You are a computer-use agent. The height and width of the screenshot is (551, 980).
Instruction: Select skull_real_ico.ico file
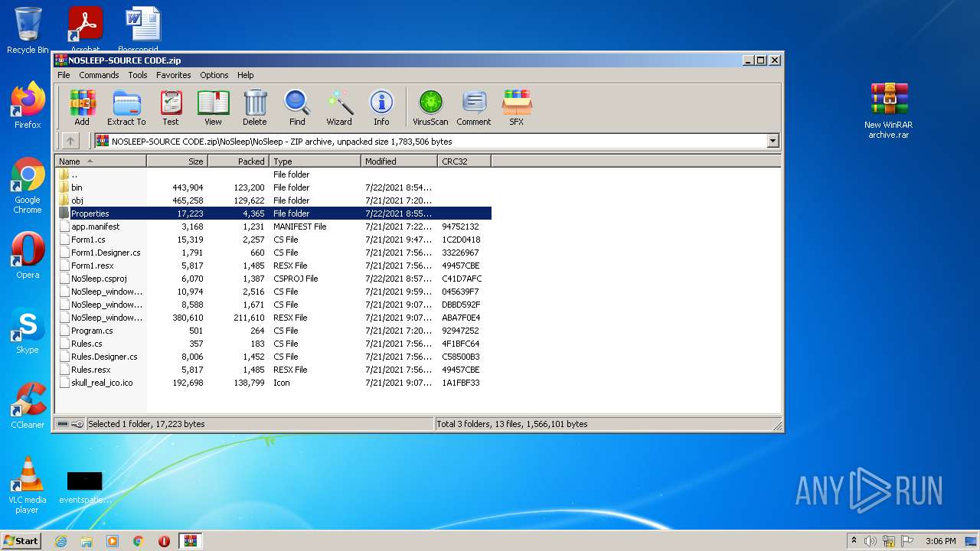[273, 383]
